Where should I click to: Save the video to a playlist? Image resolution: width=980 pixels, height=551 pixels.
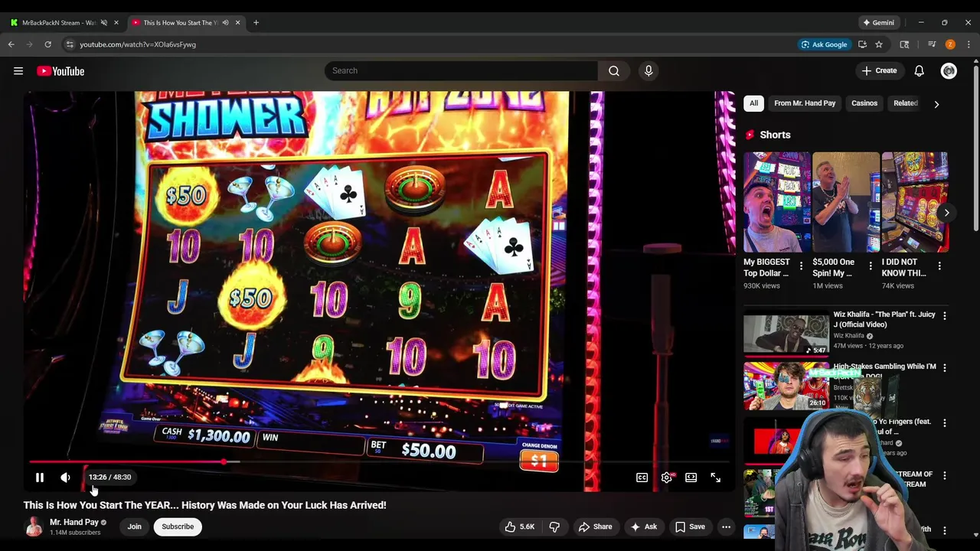pos(690,527)
